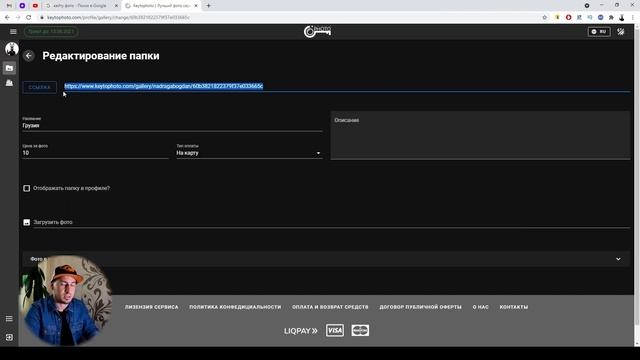
Task: Click the highlighted gallery URL link
Action: (x=164, y=86)
